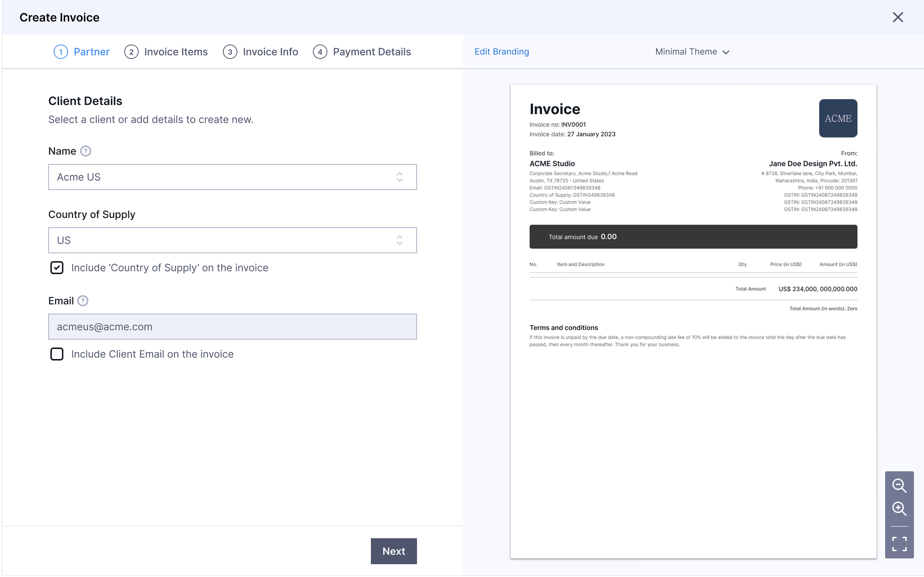Uncheck 'Include Country of Supply on the invoice'
Image resolution: width=924 pixels, height=577 pixels.
coord(57,268)
